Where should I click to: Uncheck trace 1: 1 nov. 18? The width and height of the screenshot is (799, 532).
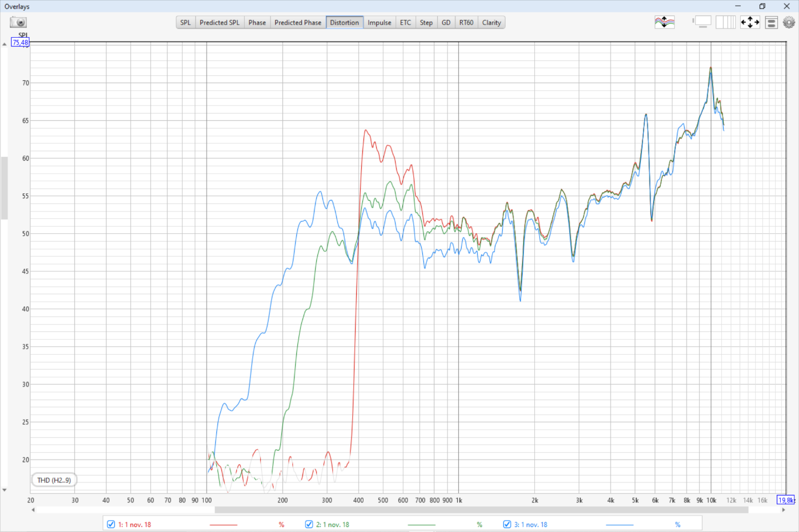pos(111,524)
